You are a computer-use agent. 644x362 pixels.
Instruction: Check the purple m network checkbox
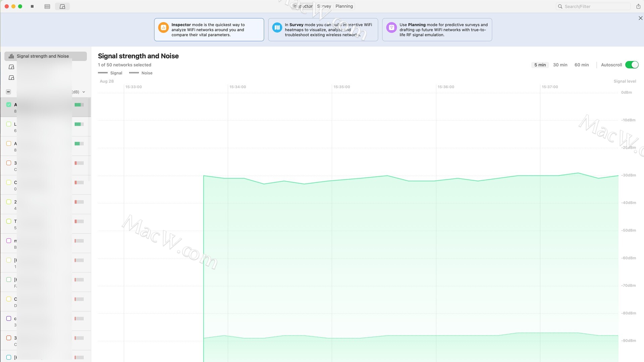[x=9, y=241]
